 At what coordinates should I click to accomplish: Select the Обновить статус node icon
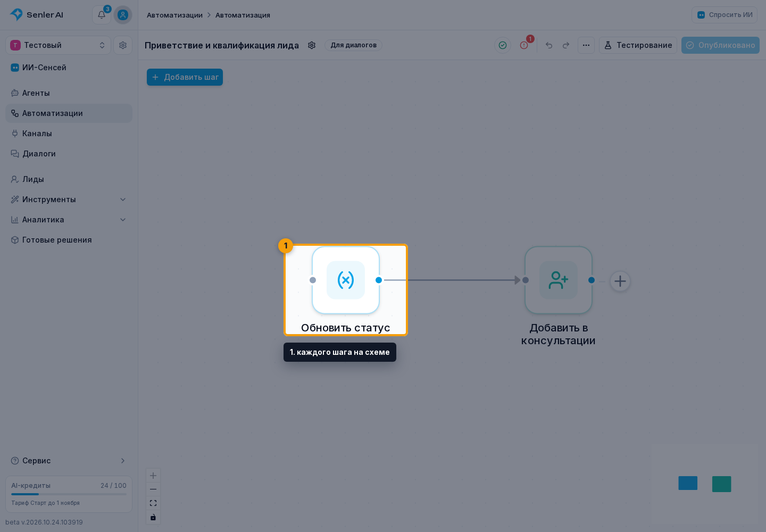346,280
